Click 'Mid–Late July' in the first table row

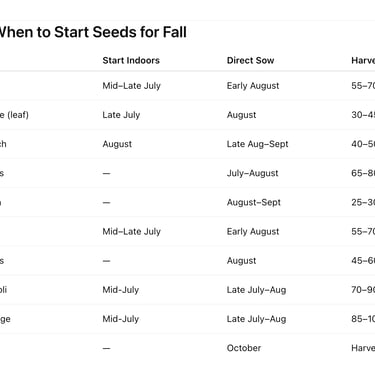coord(131,86)
